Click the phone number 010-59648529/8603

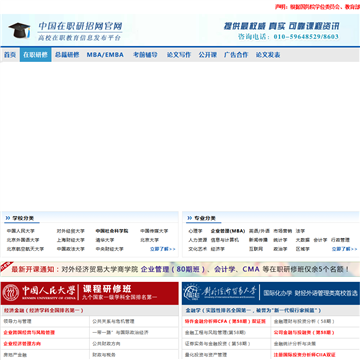(x=306, y=37)
